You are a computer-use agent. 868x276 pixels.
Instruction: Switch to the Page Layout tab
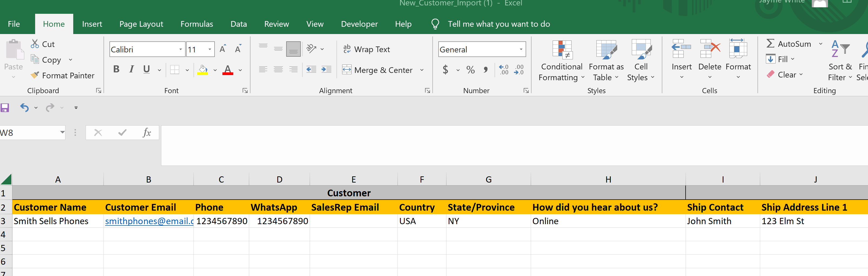point(141,24)
